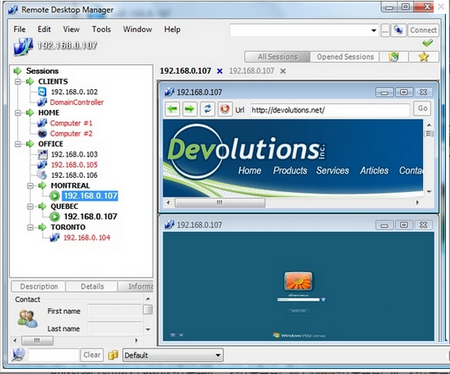Viewport: 450px width, 374px height.
Task: Collapse the HOME group
Action: click(x=18, y=113)
